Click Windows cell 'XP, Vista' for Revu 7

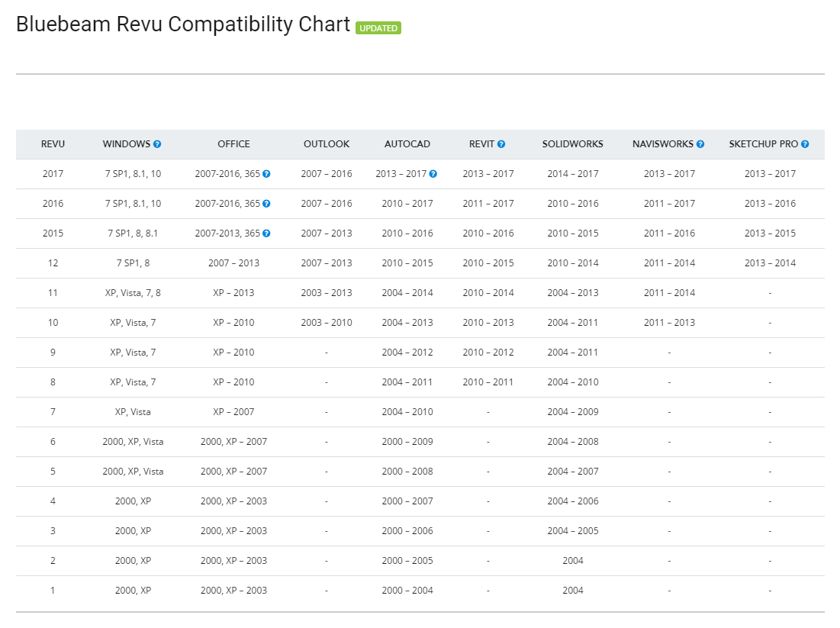tap(133, 412)
